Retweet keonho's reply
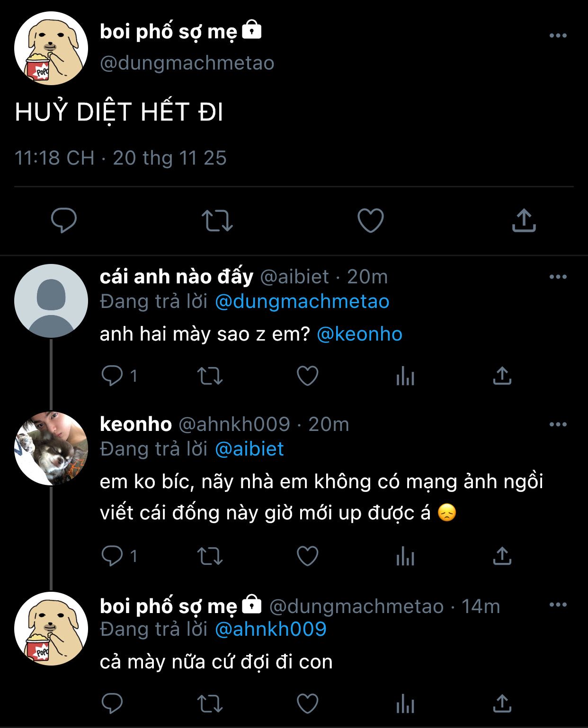 coord(210,556)
